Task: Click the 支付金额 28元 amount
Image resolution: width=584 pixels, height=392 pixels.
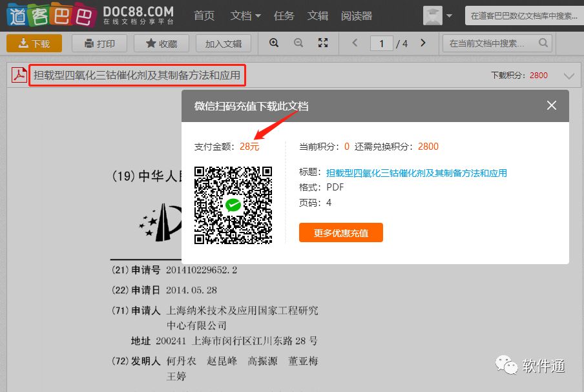Action: 249,147
